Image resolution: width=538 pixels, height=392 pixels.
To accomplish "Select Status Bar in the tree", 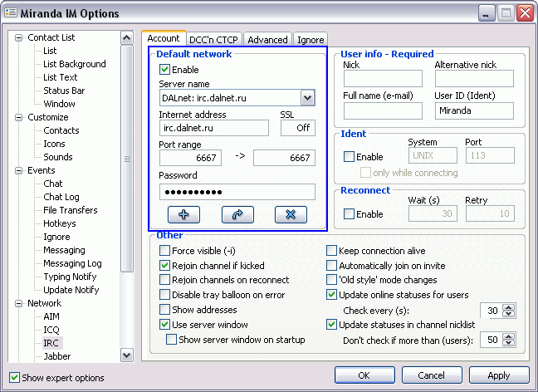I will (64, 91).
